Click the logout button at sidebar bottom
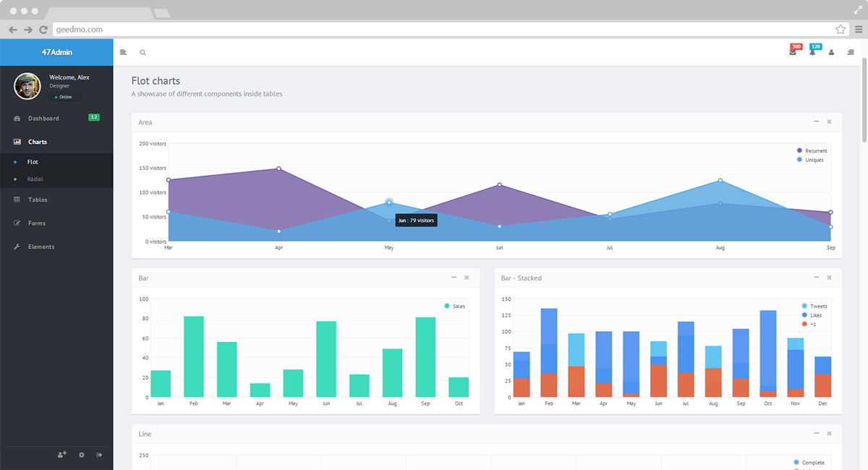This screenshot has width=868, height=470. point(99,455)
